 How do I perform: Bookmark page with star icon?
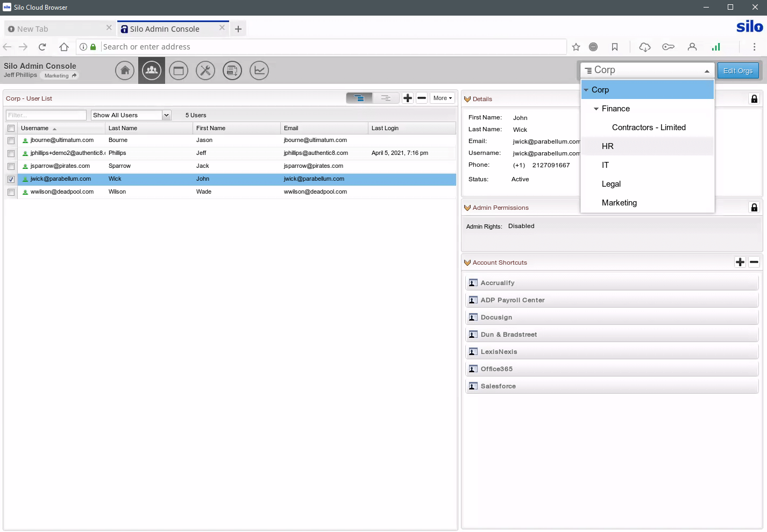tap(576, 47)
